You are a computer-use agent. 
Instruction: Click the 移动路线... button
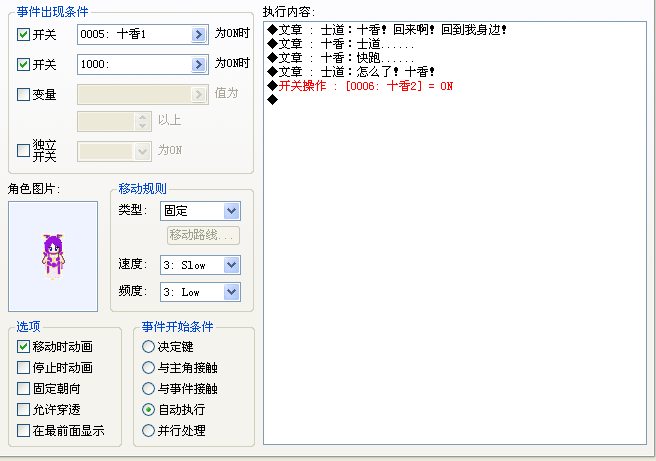coord(203,235)
